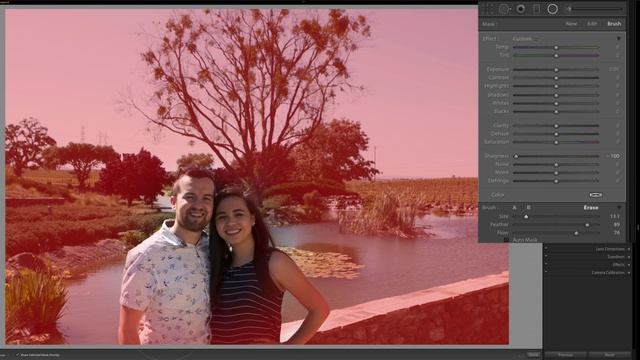Adjust the Defringe slider
The image size is (640, 360).
[x=556, y=181]
